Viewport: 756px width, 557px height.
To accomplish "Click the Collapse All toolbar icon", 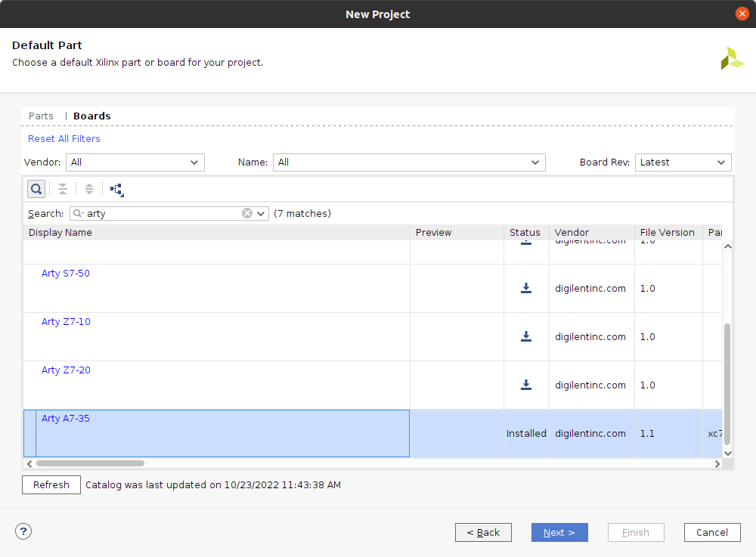I will (63, 189).
